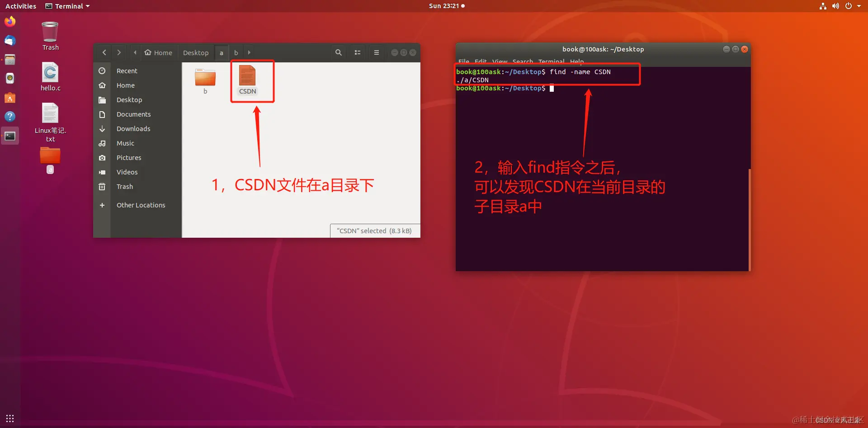
Task: Open Downloads in Files sidebar
Action: (x=137, y=129)
